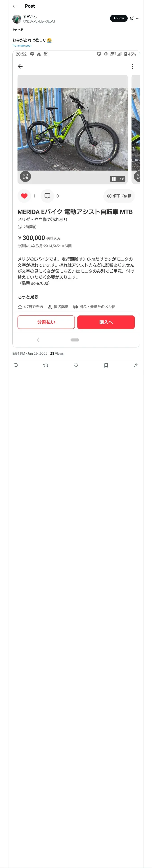Toggle like with the post heart icon
Image resolution: width=152 pixels, height=868 pixels.
click(76, 365)
